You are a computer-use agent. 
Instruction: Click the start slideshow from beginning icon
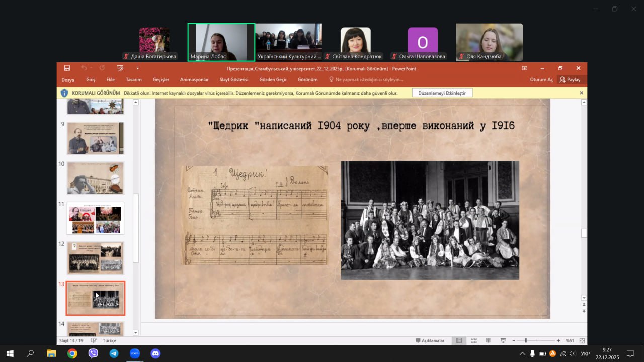click(120, 68)
